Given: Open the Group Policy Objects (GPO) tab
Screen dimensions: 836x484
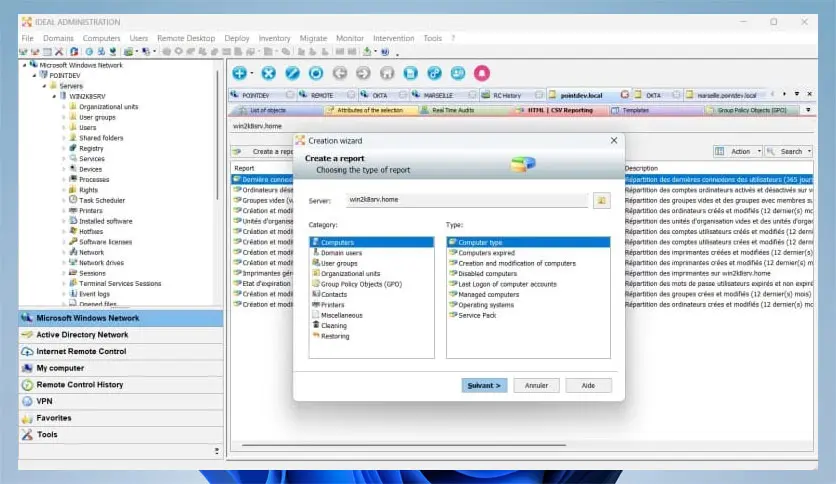Looking at the screenshot, I should click(752, 110).
